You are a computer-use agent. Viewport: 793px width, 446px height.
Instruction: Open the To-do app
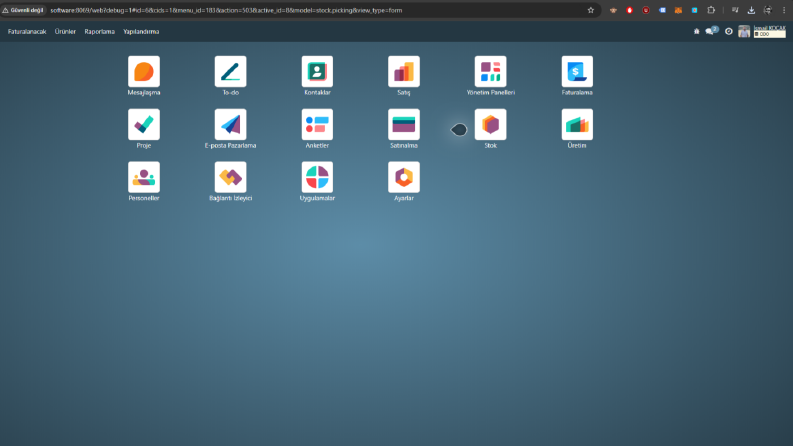click(231, 72)
